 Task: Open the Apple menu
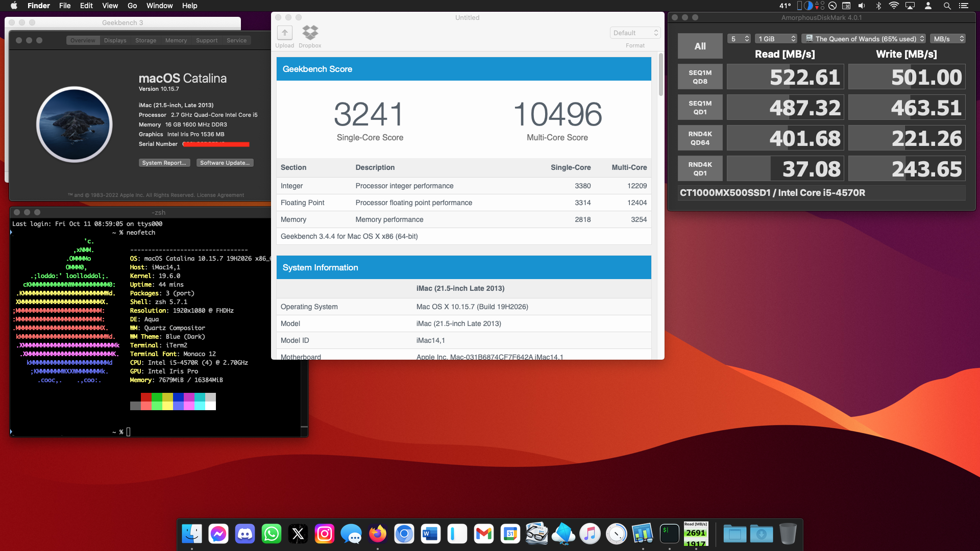tap(14, 6)
